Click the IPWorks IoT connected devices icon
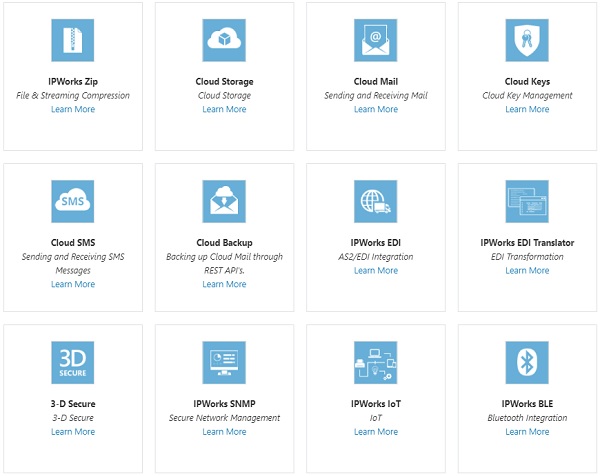The width and height of the screenshot is (600, 476). point(376,362)
